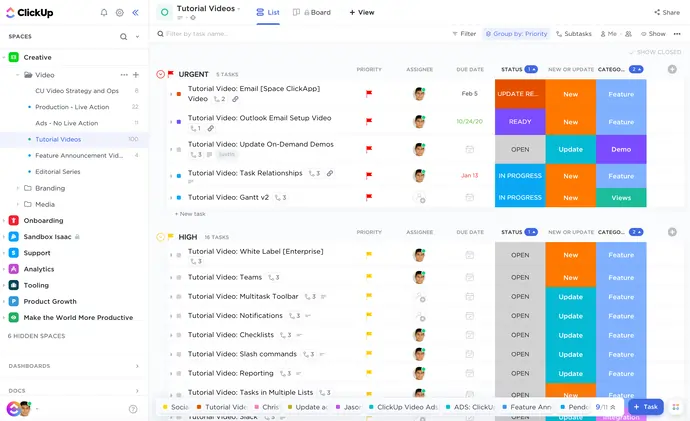The image size is (690, 421).
Task: Expand subtasks of Teams task
Action: (171, 278)
